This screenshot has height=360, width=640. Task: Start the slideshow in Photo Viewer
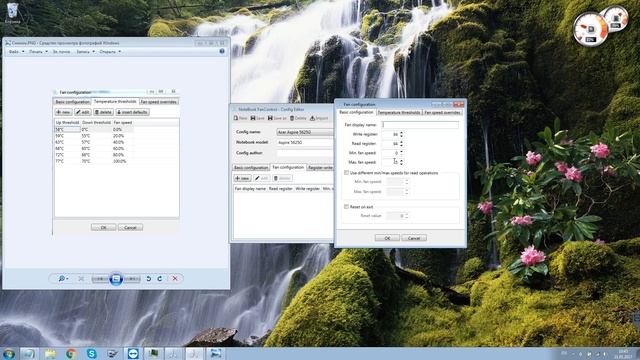pos(116,279)
